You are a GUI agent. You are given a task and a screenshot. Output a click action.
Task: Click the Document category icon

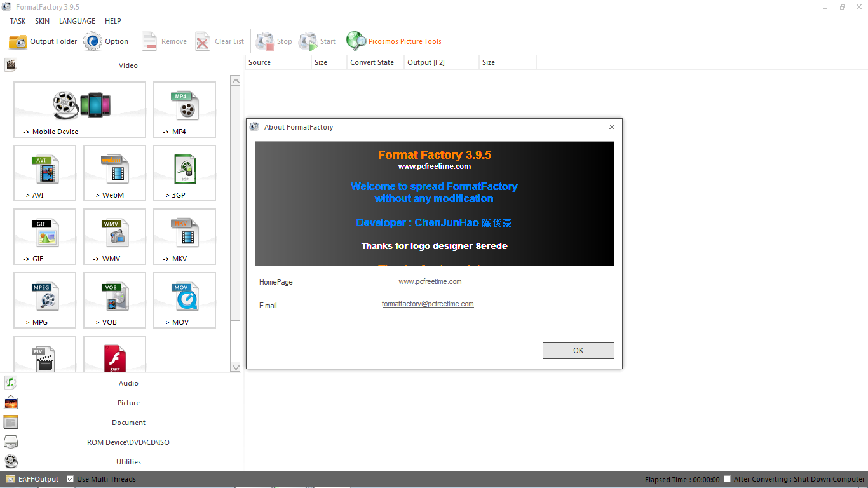(11, 423)
